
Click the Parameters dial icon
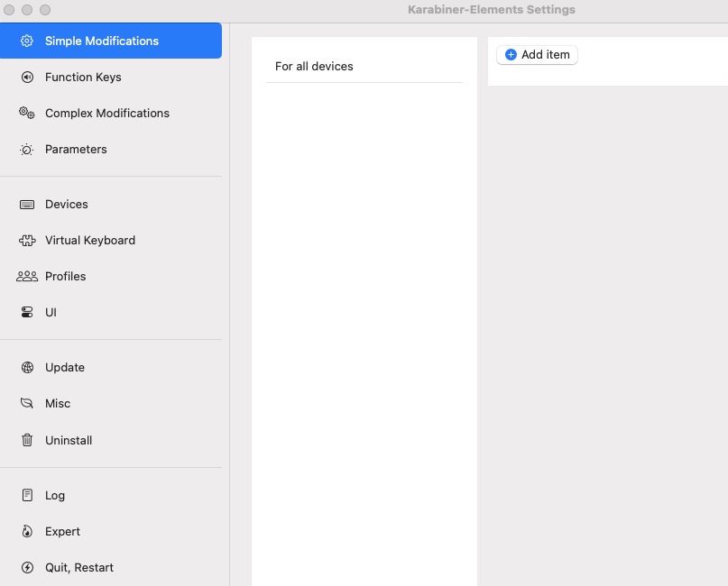pyautogui.click(x=27, y=150)
